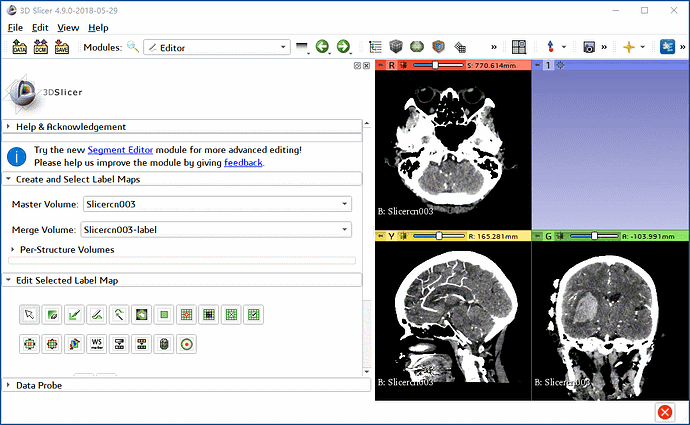Image resolution: width=690 pixels, height=425 pixels.
Task: Select the Remove Islands tool
Action: [231, 315]
